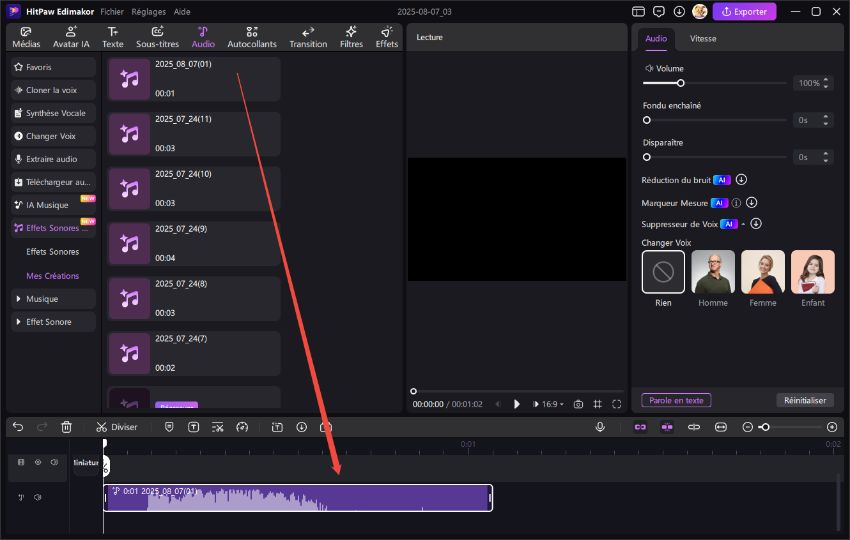Toggle video track visibility eye icon
The height and width of the screenshot is (540, 850).
coord(38,462)
